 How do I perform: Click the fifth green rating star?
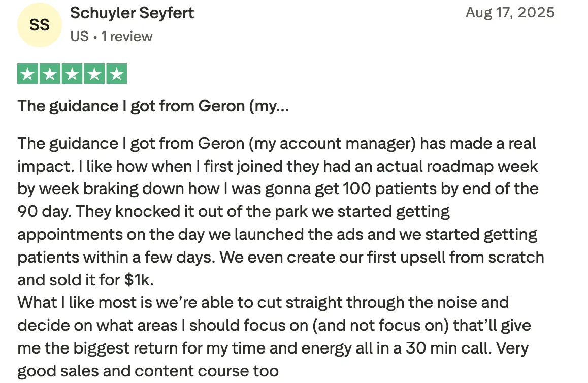coord(116,74)
